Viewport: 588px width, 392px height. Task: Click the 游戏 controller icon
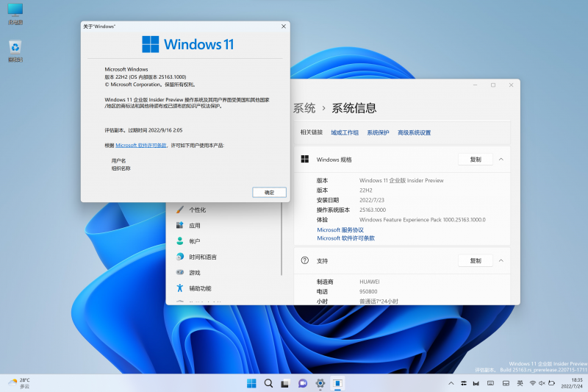point(180,272)
